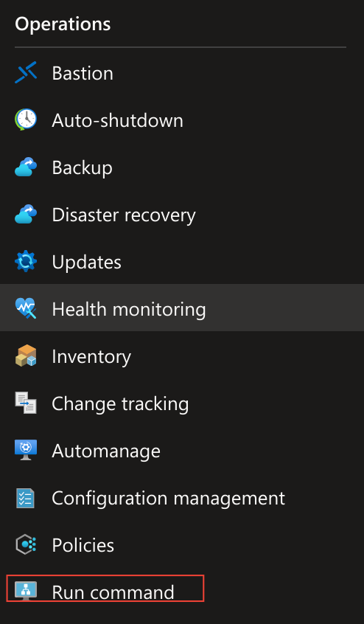This screenshot has height=624, width=364.
Task: Select the Inventory menu label
Action: pyautogui.click(x=91, y=356)
